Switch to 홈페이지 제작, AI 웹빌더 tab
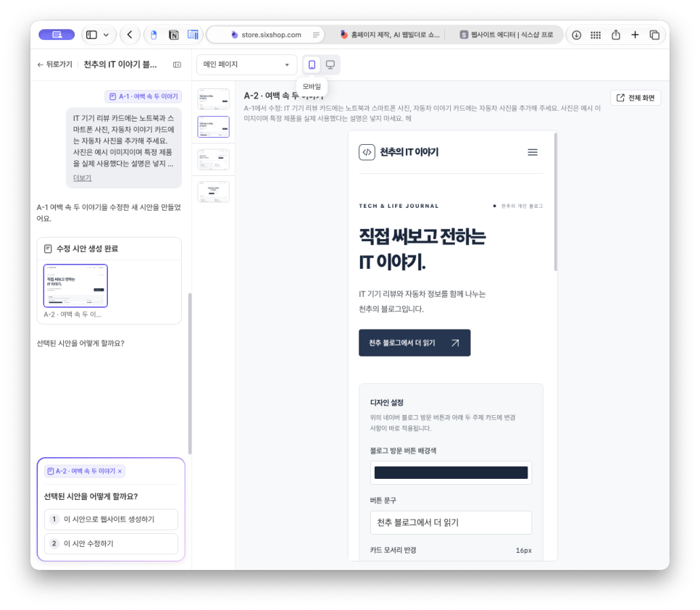Image resolution: width=700 pixels, height=610 pixels. (389, 34)
